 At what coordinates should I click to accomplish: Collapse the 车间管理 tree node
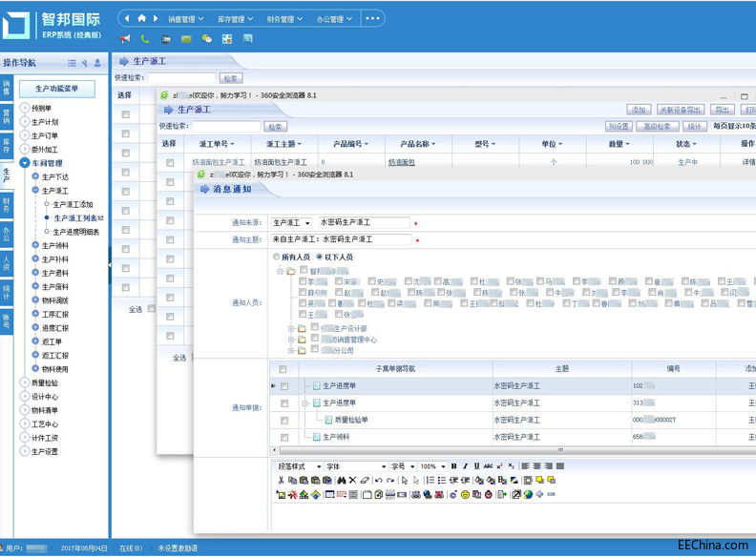click(x=25, y=163)
